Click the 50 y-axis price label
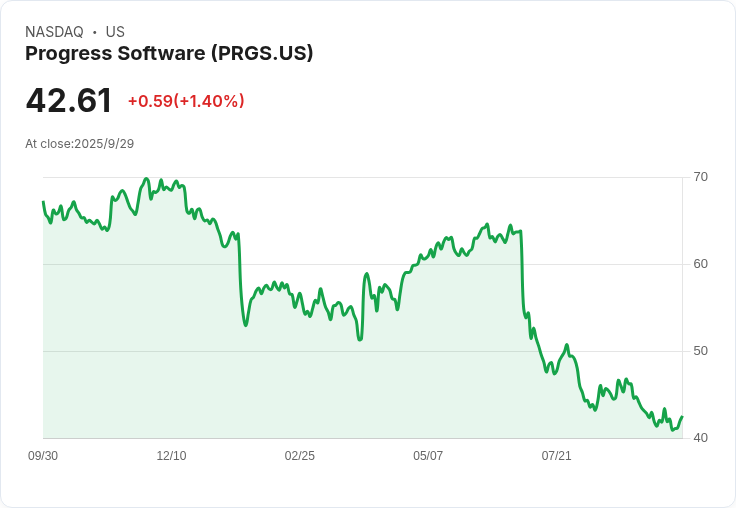Viewport: 736px width, 508px height. 700,351
